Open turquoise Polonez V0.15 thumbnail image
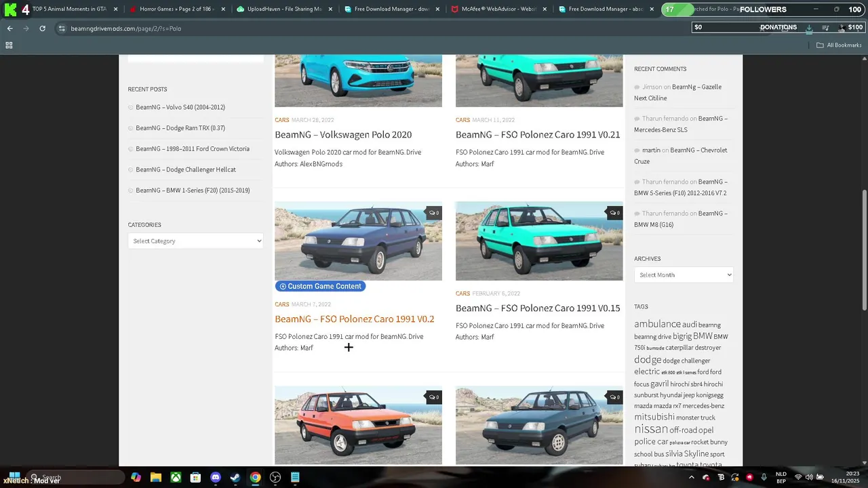 pyautogui.click(x=539, y=241)
